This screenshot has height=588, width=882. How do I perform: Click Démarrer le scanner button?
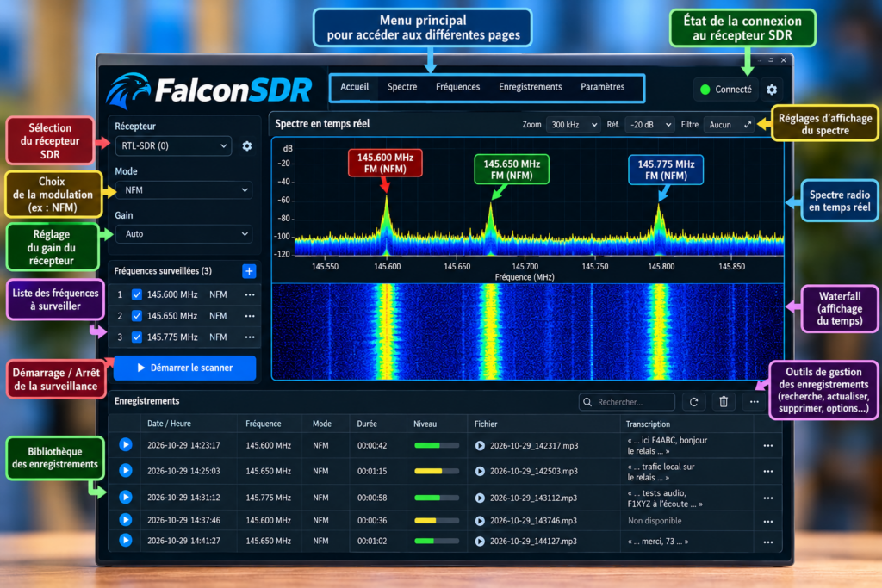click(x=185, y=368)
